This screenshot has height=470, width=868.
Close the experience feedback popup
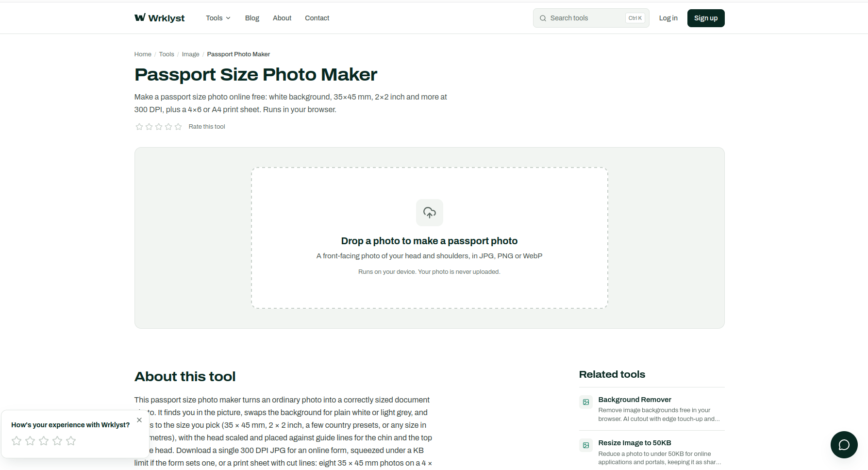tap(139, 420)
